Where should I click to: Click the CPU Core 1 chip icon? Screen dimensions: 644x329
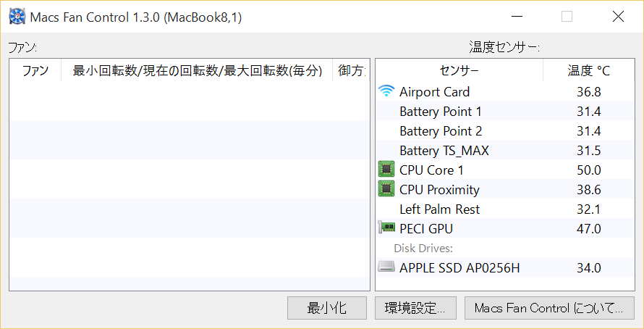(x=386, y=169)
